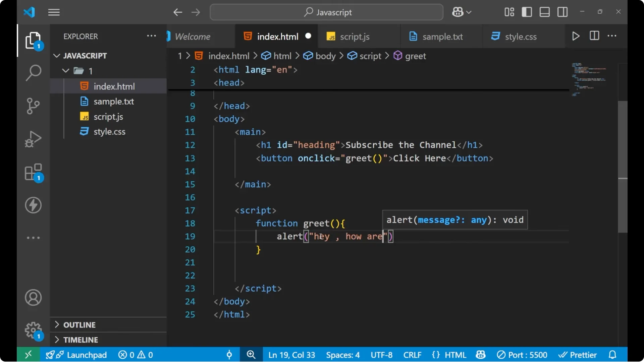
Task: Open the Source Control panel
Action: click(33, 106)
